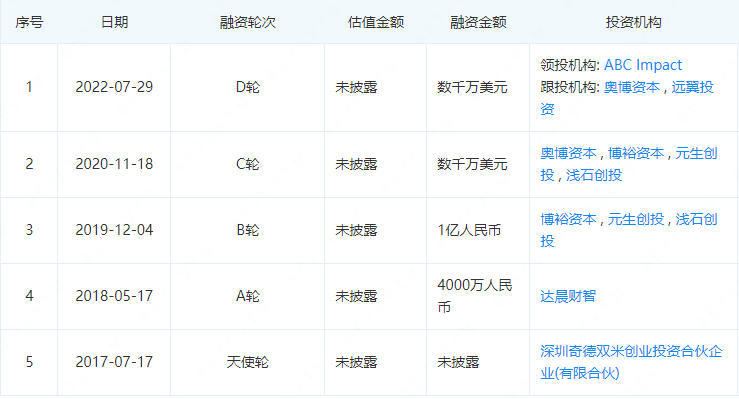Select the A轮 round cell
This screenshot has height=399, width=739.
(x=247, y=296)
